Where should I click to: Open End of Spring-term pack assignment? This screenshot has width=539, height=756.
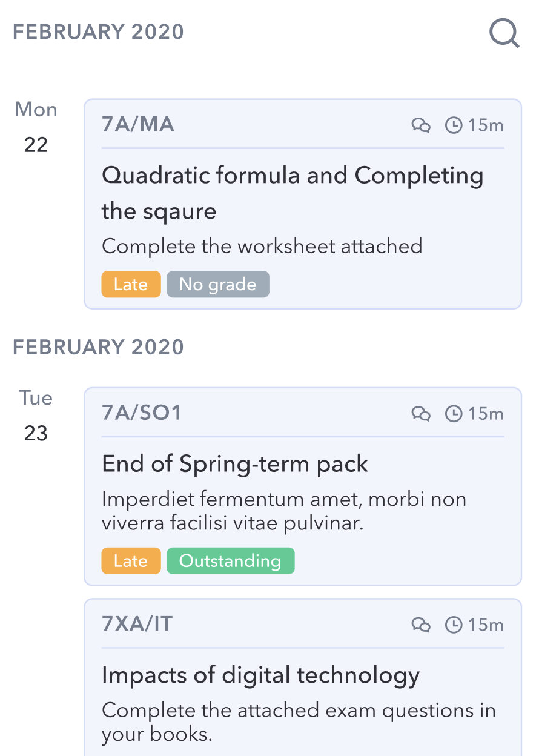tap(235, 464)
